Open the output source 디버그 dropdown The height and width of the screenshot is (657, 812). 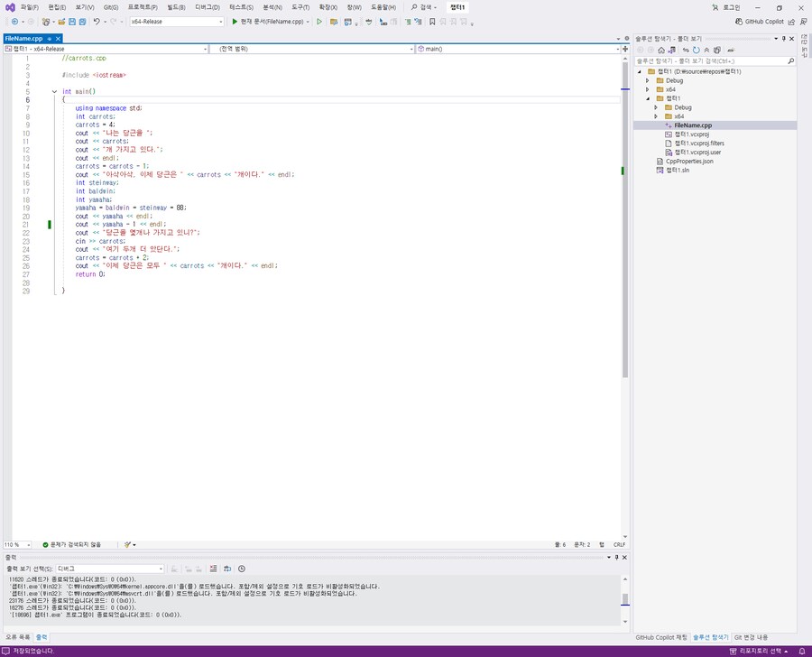110,569
